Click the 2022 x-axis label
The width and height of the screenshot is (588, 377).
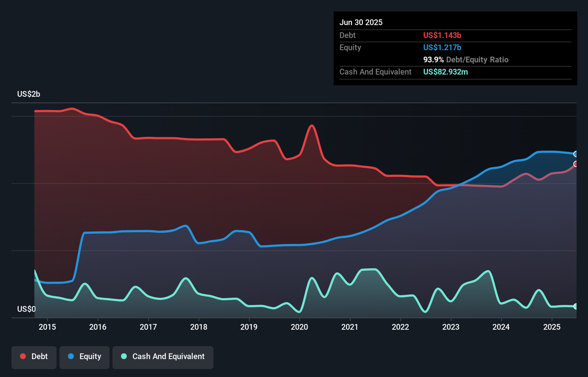pyautogui.click(x=400, y=327)
